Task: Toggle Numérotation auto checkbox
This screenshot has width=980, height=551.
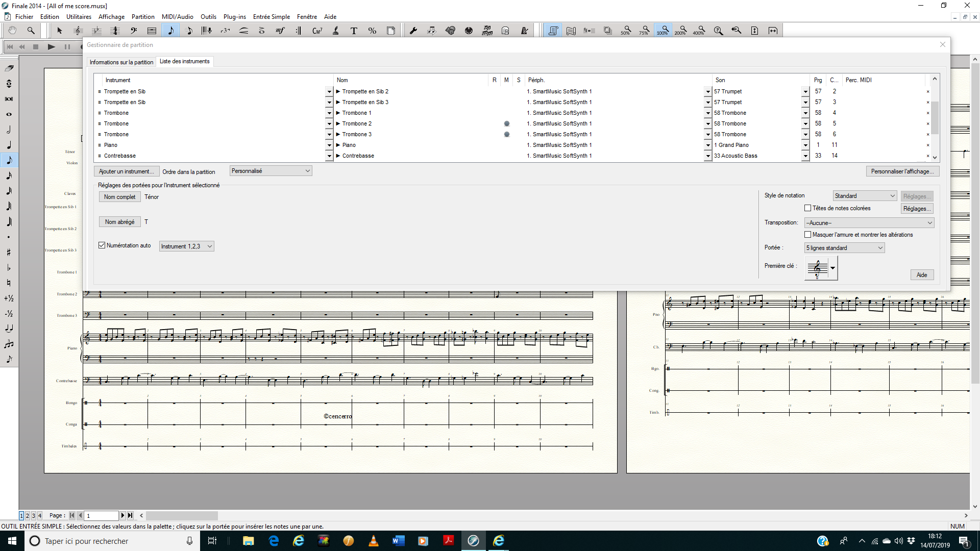Action: click(x=102, y=245)
